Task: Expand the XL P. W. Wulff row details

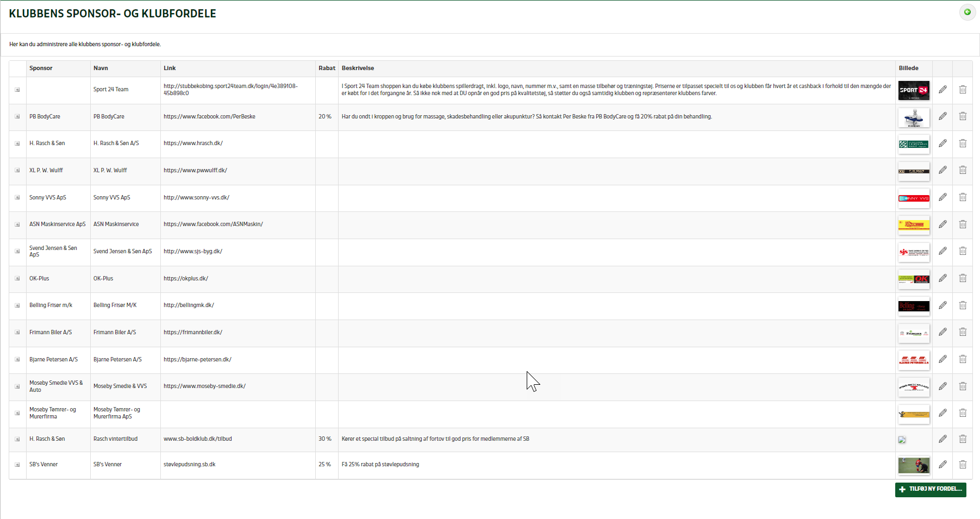Action: pyautogui.click(x=17, y=170)
